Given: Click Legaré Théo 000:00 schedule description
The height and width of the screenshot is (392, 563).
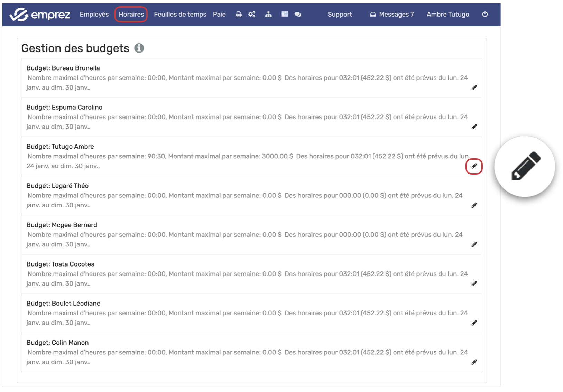Looking at the screenshot, I should (x=244, y=200).
